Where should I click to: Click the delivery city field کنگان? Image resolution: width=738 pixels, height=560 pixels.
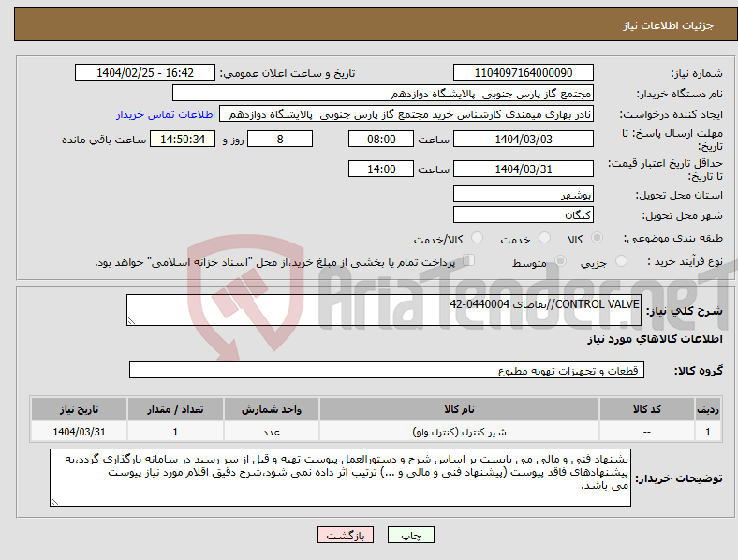pos(523,214)
